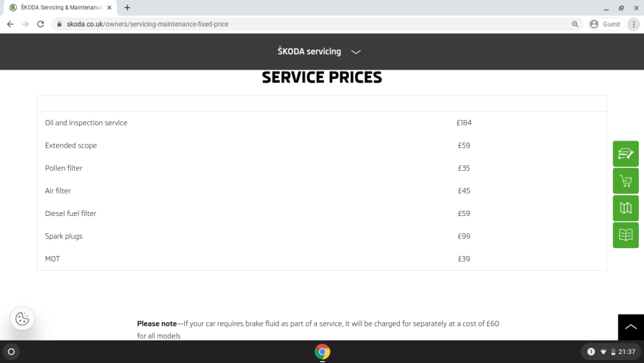The height and width of the screenshot is (363, 644).
Task: Click the 'Extended scope' row label
Action: (71, 146)
